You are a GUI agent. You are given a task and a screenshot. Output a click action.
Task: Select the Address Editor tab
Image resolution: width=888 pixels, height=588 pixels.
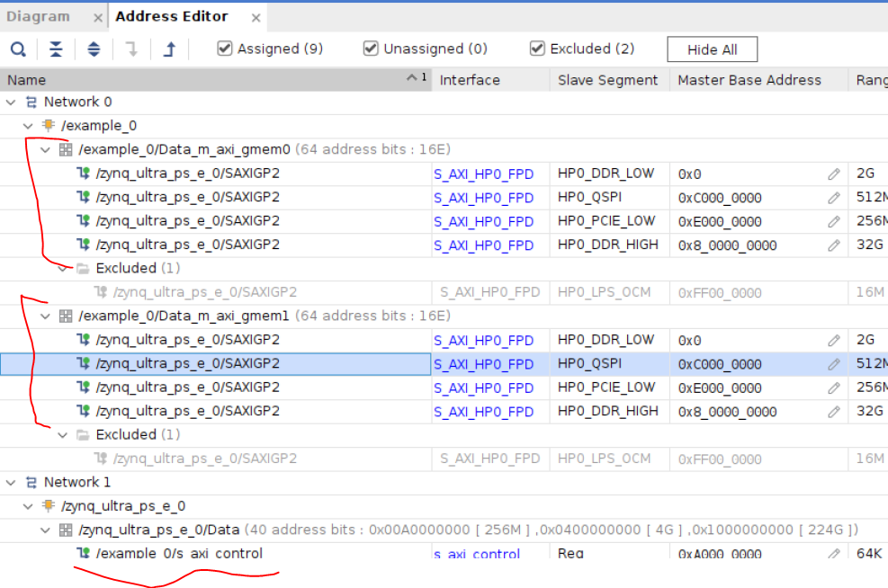click(x=172, y=16)
